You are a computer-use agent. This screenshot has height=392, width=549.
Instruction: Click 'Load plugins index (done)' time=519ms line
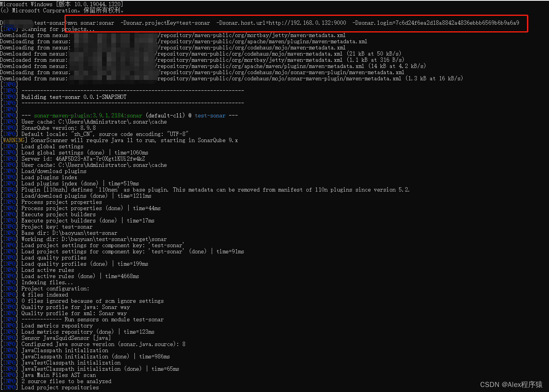click(x=70, y=183)
